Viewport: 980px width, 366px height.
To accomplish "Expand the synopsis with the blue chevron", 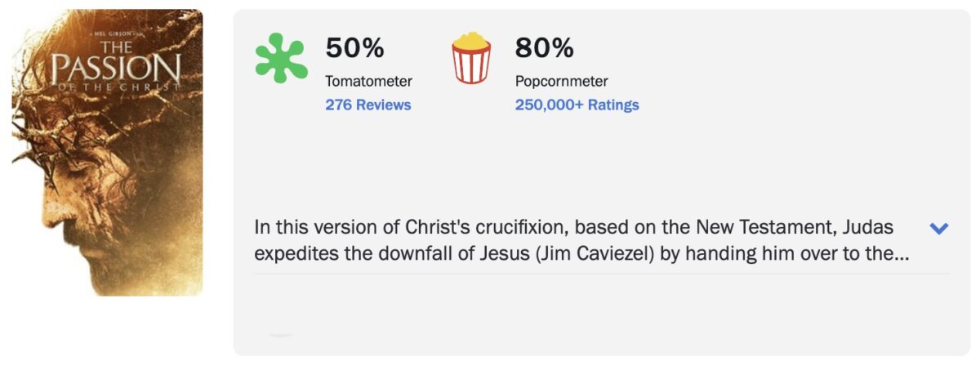I will pos(939,229).
